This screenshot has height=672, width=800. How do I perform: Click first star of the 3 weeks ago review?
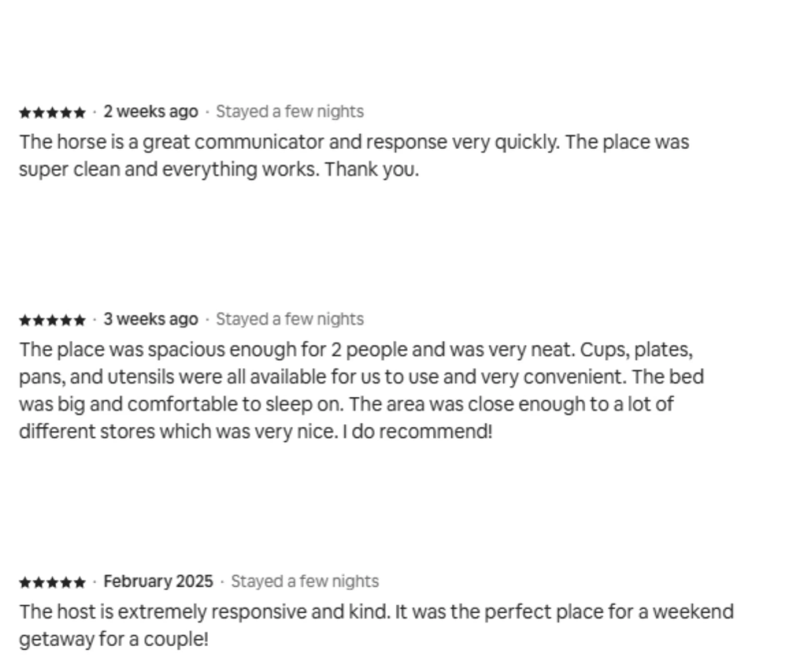(25, 320)
